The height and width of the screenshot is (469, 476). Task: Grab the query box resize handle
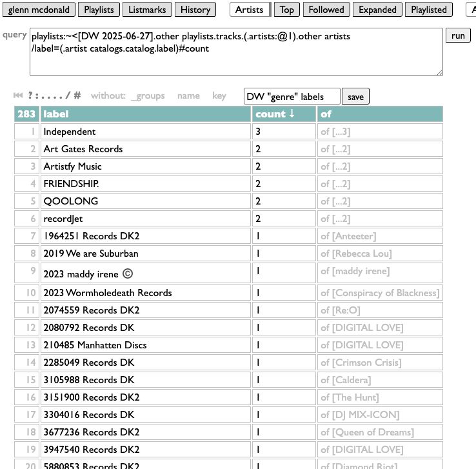point(440,72)
